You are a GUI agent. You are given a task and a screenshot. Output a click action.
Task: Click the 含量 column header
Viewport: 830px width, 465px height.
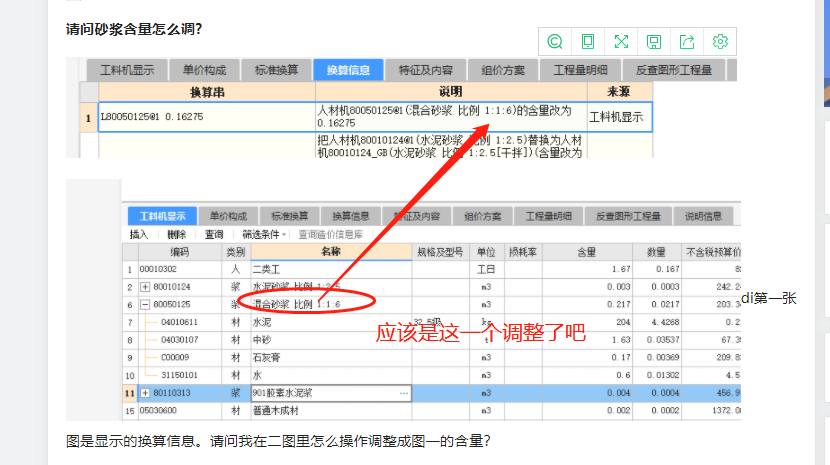click(x=587, y=252)
